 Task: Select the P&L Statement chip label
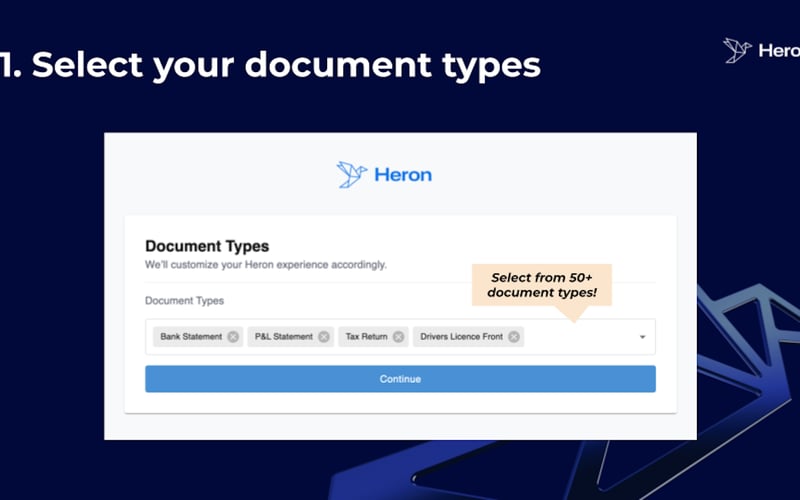[284, 337]
